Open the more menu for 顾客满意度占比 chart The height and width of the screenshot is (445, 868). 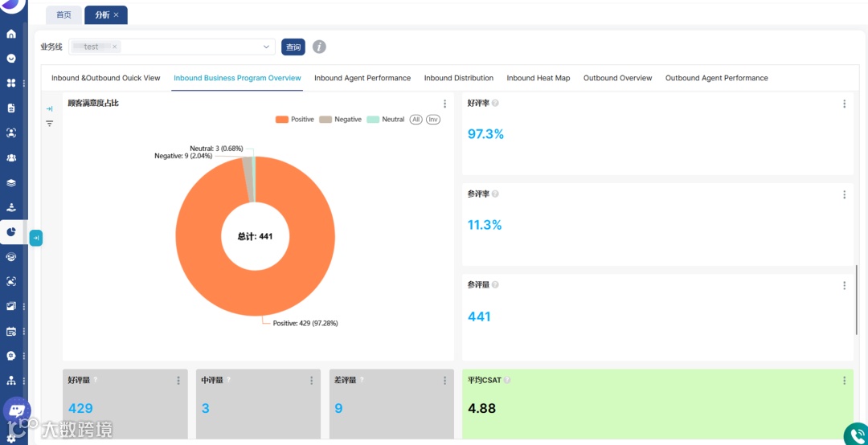444,104
